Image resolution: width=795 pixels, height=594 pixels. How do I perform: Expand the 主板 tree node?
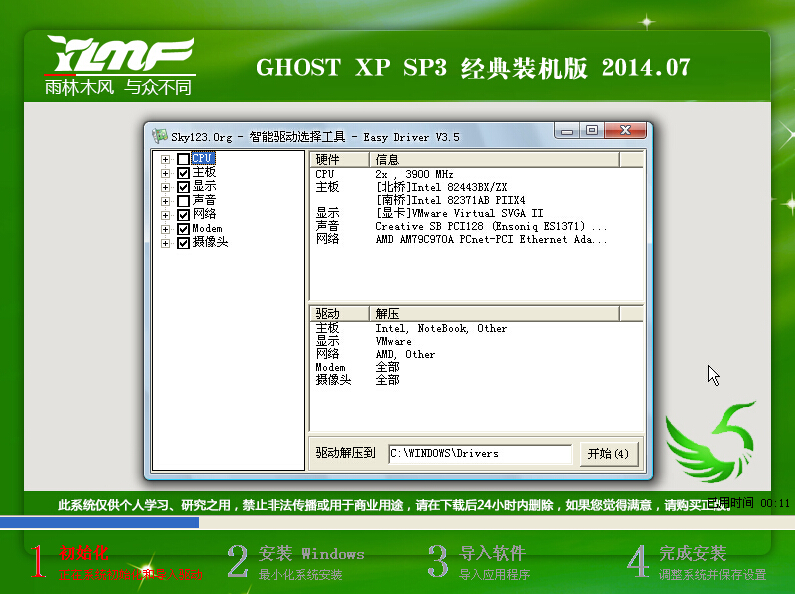click(165, 173)
